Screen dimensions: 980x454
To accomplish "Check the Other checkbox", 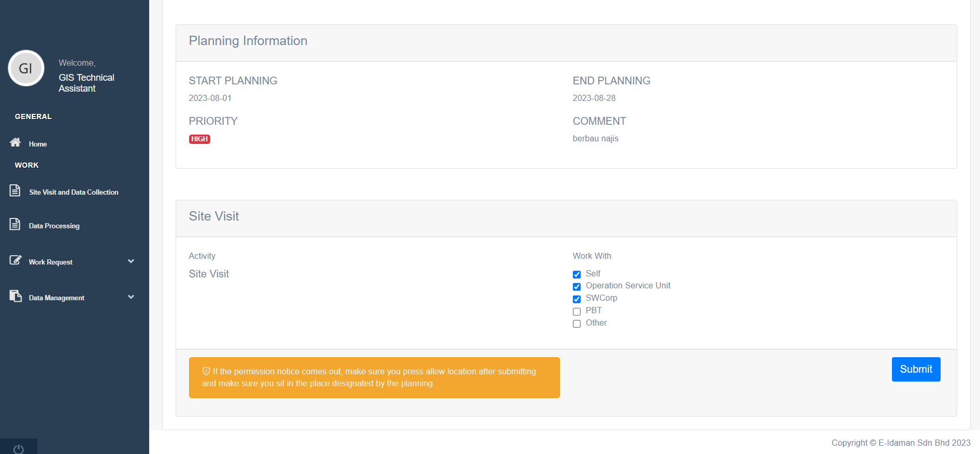I will pyautogui.click(x=577, y=324).
